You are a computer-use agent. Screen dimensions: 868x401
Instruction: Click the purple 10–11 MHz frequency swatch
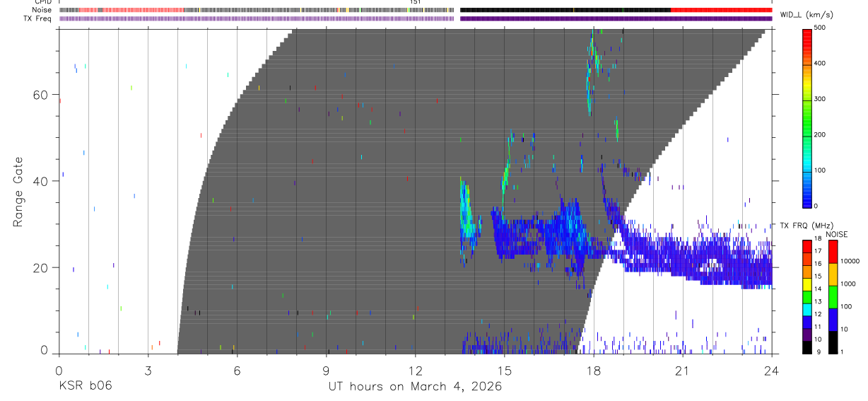point(807,334)
